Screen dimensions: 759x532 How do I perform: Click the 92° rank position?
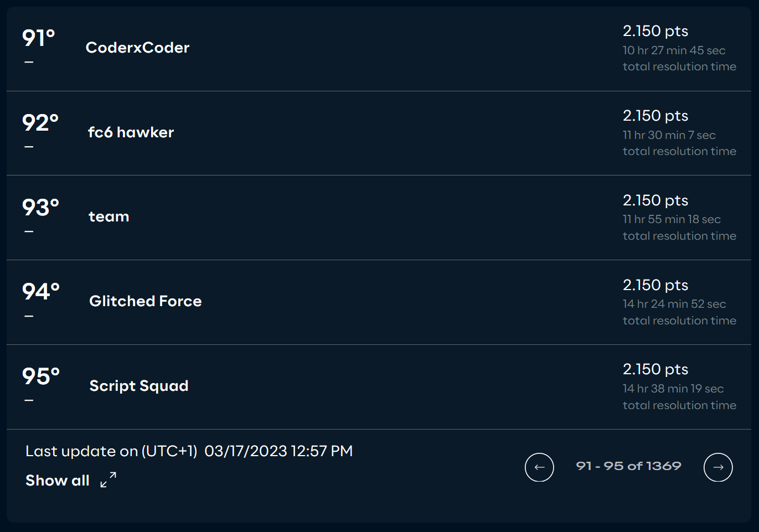40,123
